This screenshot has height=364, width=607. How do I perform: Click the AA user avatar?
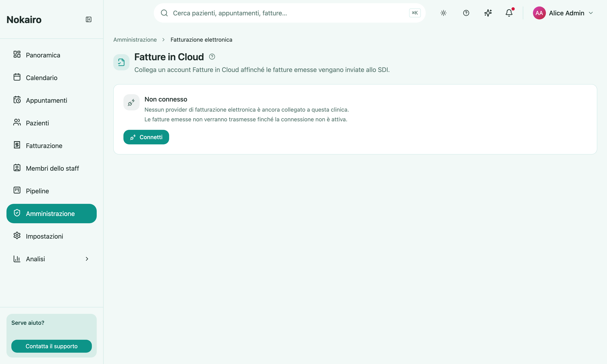pyautogui.click(x=539, y=13)
